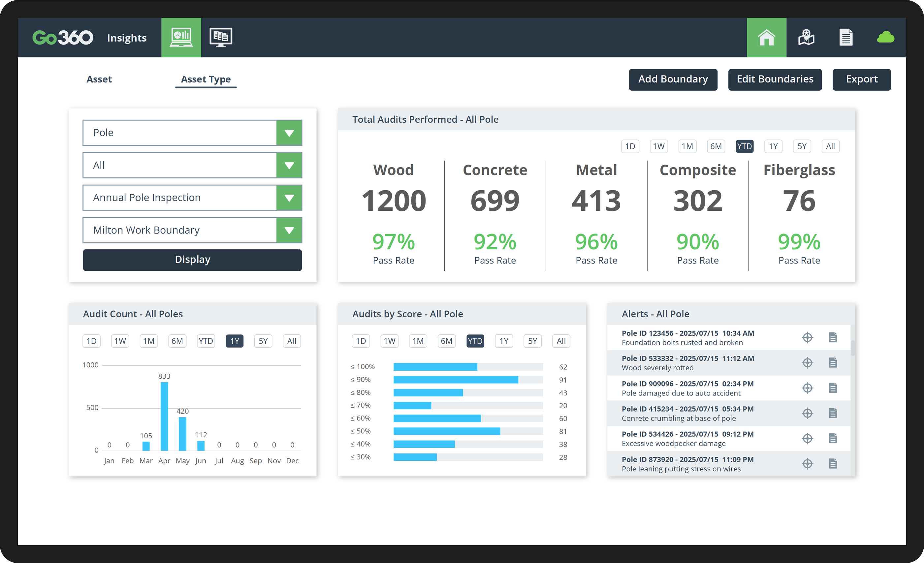Select 1M range in Total Audits panel
The height and width of the screenshot is (563, 924).
[687, 146]
